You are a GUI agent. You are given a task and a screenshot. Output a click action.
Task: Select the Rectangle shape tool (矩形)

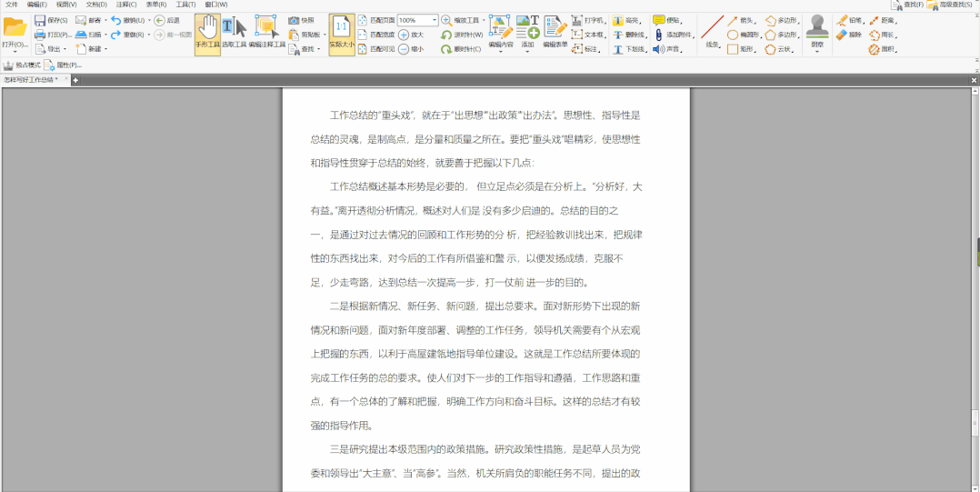[740, 49]
